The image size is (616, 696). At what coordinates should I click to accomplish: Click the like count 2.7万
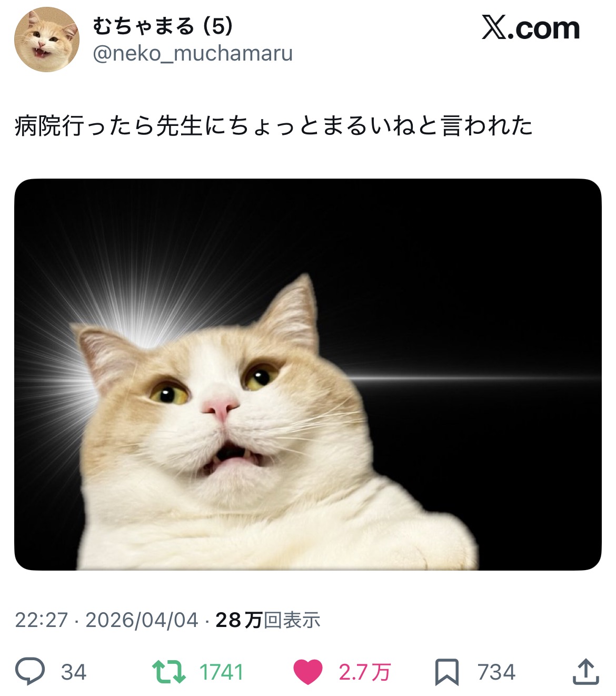pos(364,673)
